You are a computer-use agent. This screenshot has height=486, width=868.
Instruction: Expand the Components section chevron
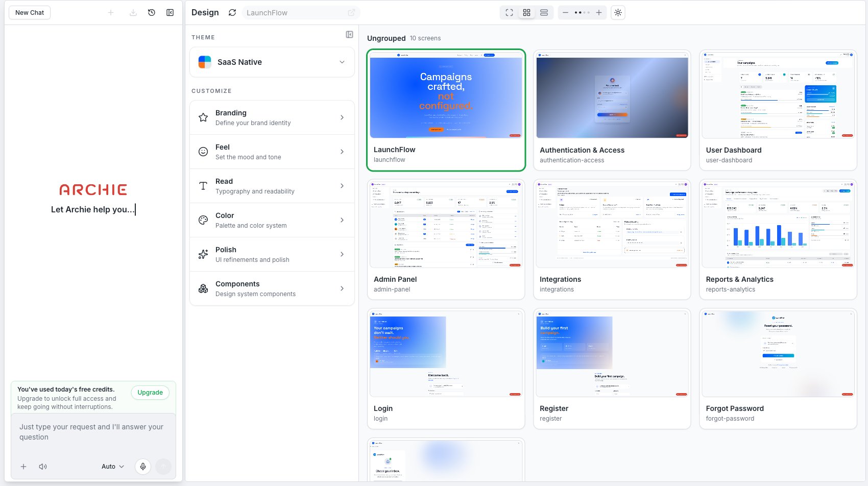[x=342, y=288]
